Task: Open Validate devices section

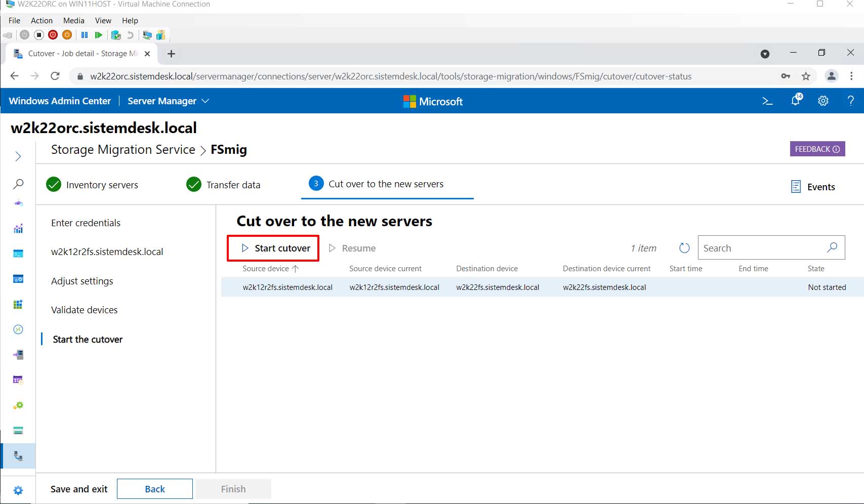Action: [x=84, y=310]
